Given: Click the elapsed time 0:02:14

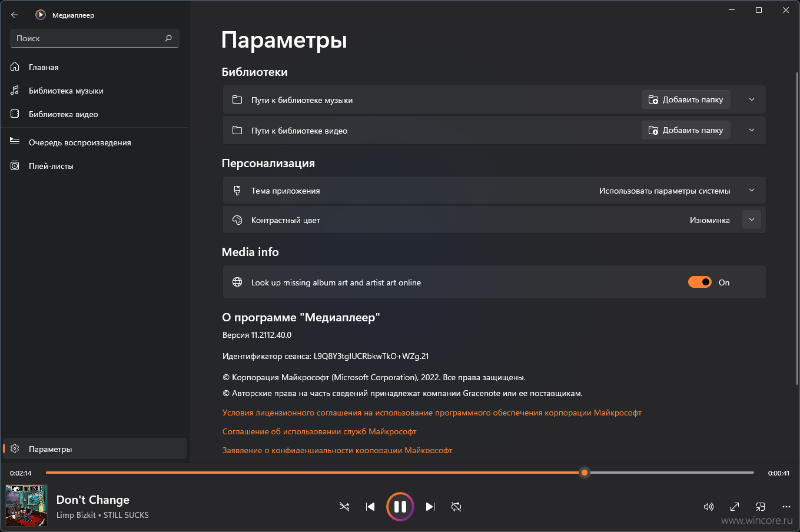Looking at the screenshot, I should [x=21, y=473].
